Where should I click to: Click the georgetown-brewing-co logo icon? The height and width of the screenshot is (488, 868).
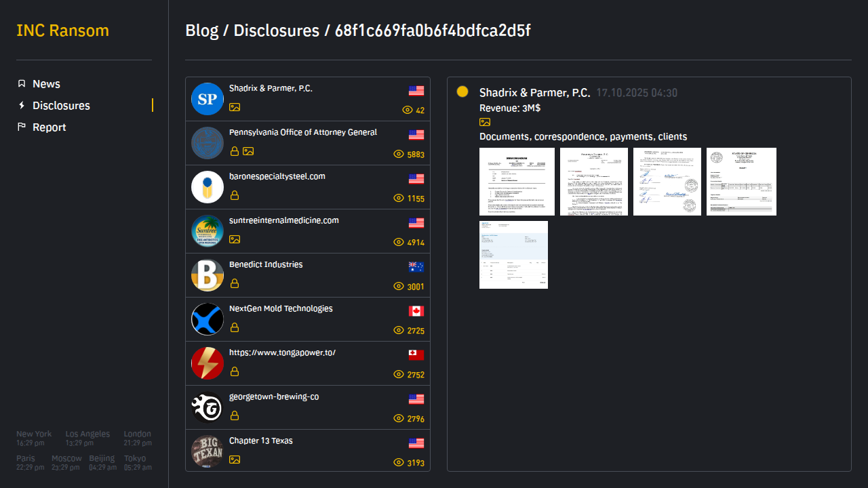tap(208, 407)
